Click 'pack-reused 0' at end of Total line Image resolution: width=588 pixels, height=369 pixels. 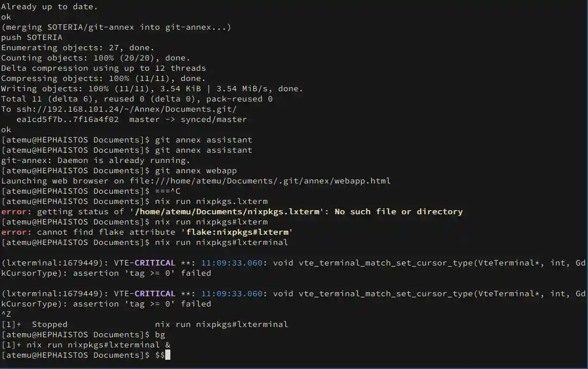point(239,99)
